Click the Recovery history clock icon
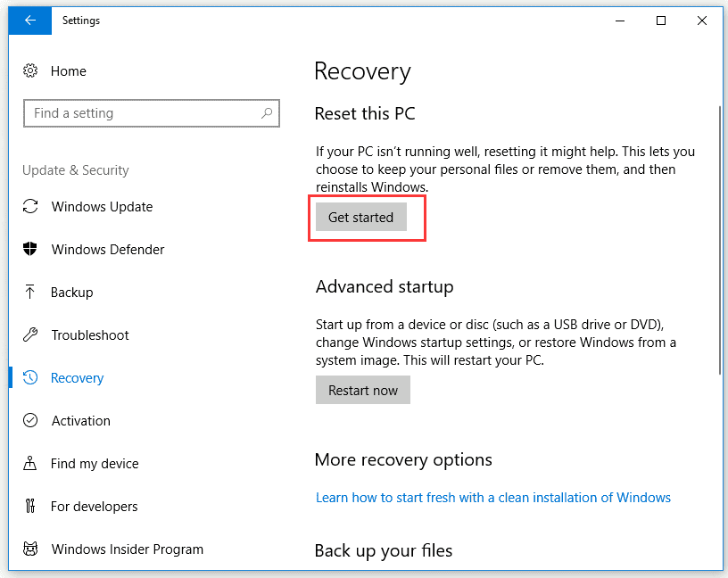Image resolution: width=728 pixels, height=578 pixels. (x=30, y=378)
